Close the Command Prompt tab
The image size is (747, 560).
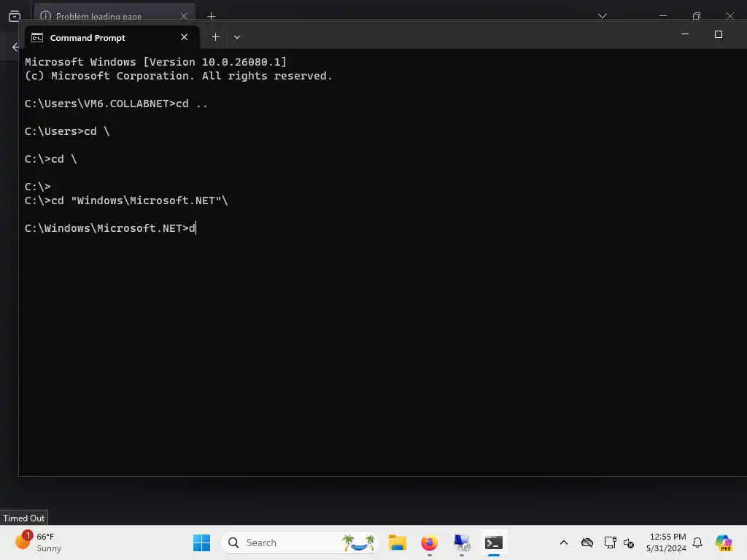(185, 37)
